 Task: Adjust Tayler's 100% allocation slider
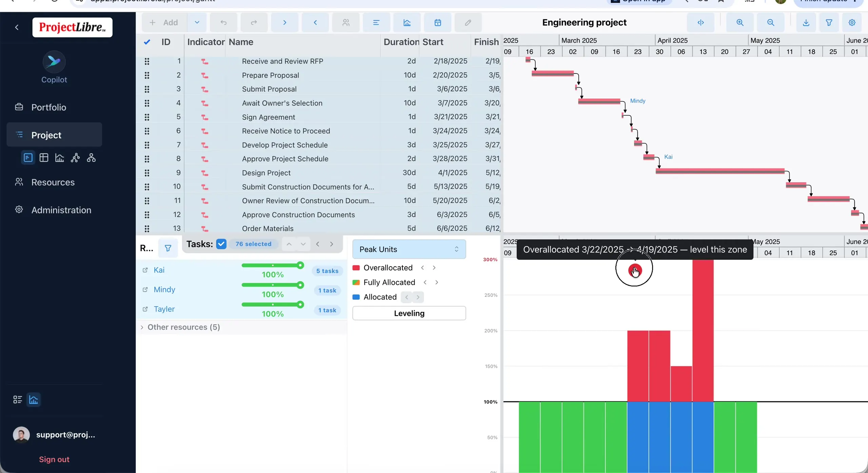[x=272, y=305]
